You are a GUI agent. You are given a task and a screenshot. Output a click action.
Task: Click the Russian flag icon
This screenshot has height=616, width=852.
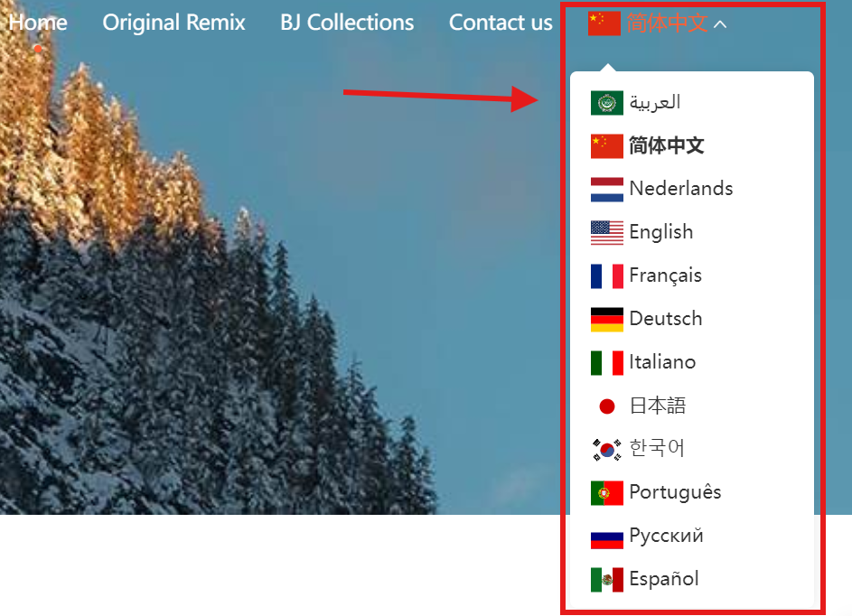[606, 537]
